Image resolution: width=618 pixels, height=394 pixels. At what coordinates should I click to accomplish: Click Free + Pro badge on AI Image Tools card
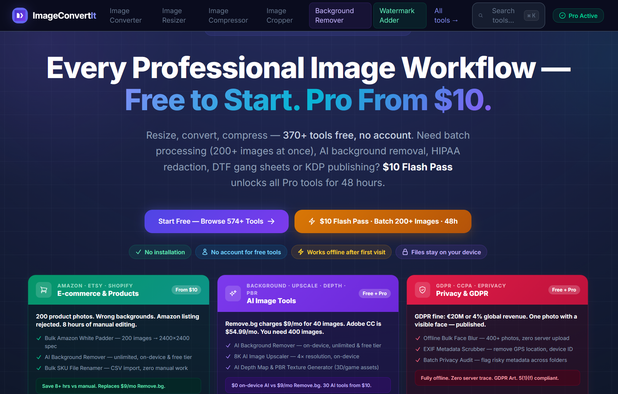click(x=375, y=294)
